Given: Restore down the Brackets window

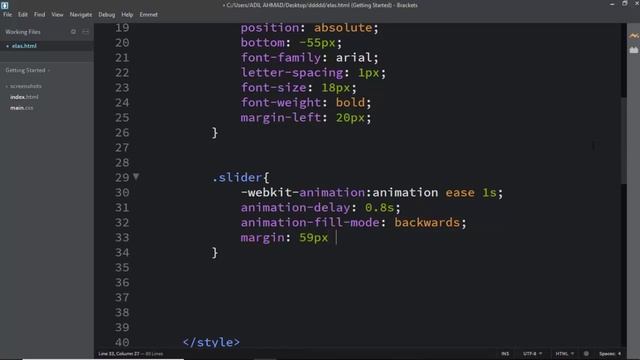Looking at the screenshot, I should click(x=624, y=4).
